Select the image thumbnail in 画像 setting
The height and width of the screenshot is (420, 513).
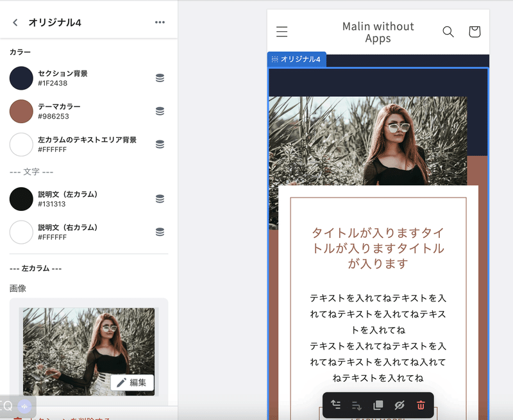88,351
